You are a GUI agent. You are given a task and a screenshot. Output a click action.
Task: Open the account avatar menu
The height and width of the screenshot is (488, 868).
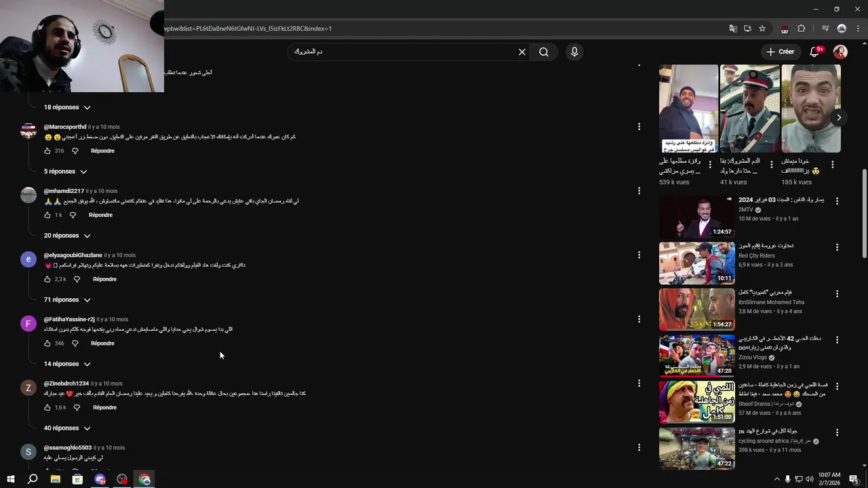pos(840,52)
